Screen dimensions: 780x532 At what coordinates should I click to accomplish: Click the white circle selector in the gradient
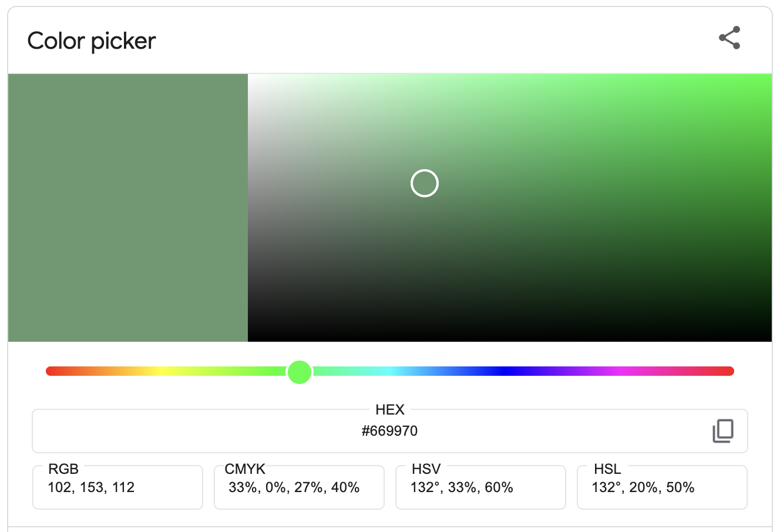point(424,183)
